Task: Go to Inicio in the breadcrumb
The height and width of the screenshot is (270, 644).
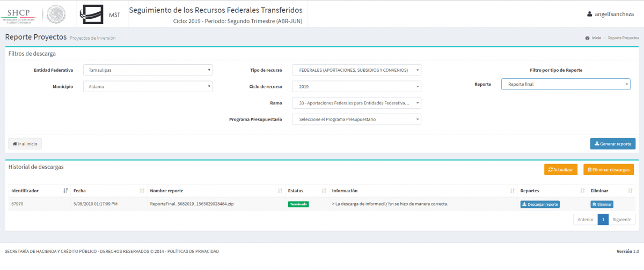Action: (x=596, y=39)
